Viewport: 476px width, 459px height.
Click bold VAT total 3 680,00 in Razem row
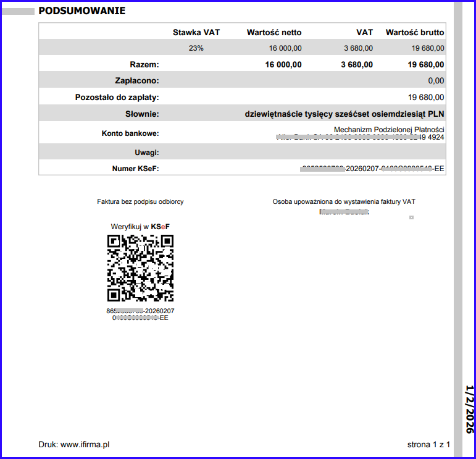pyautogui.click(x=357, y=64)
